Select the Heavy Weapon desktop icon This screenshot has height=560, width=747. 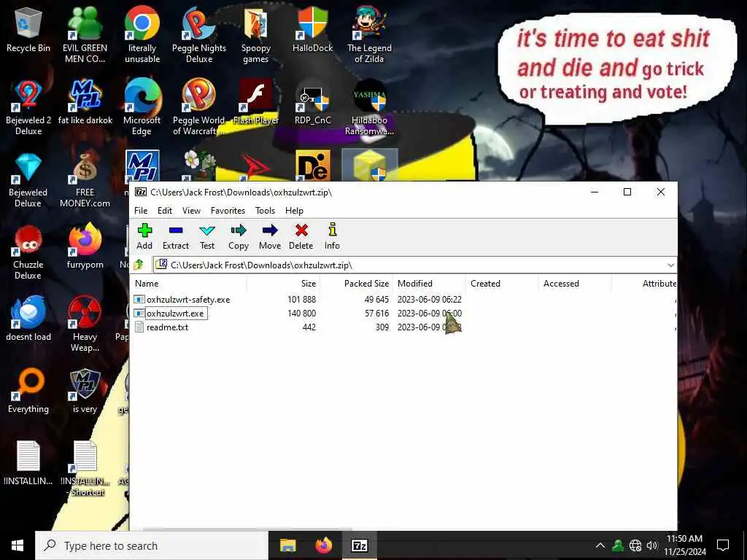click(x=85, y=324)
